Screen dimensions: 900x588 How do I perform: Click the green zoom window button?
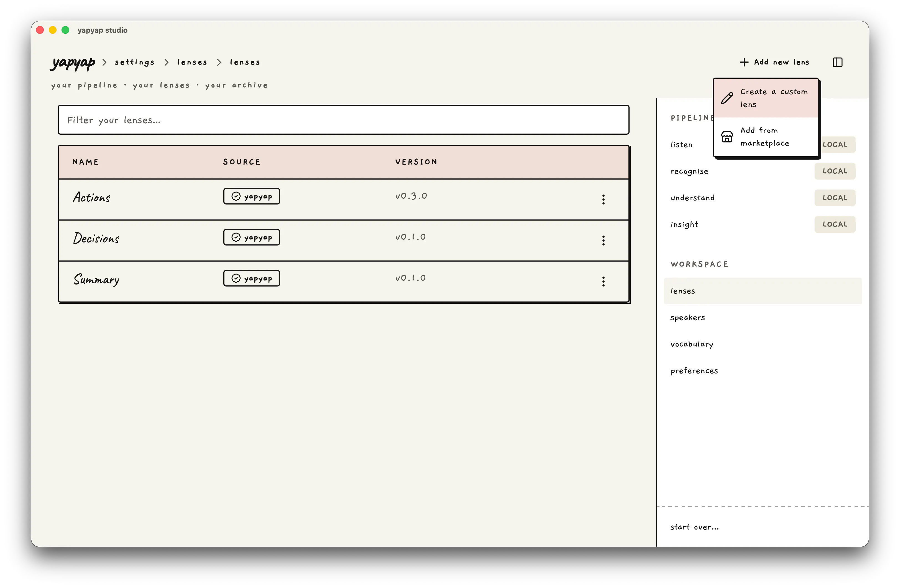tap(65, 30)
